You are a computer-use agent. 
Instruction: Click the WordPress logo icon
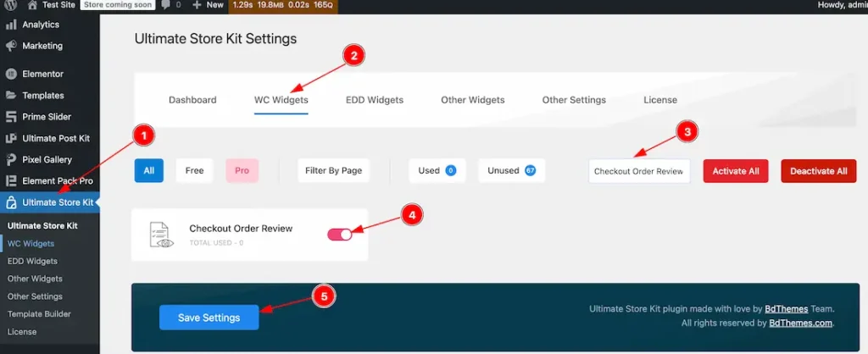(11, 5)
